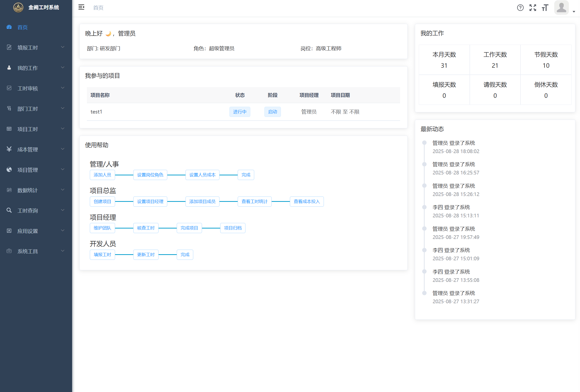Screen dimensions: 580x392
Task: Click the test1 project row
Action: pyautogui.click(x=96, y=112)
